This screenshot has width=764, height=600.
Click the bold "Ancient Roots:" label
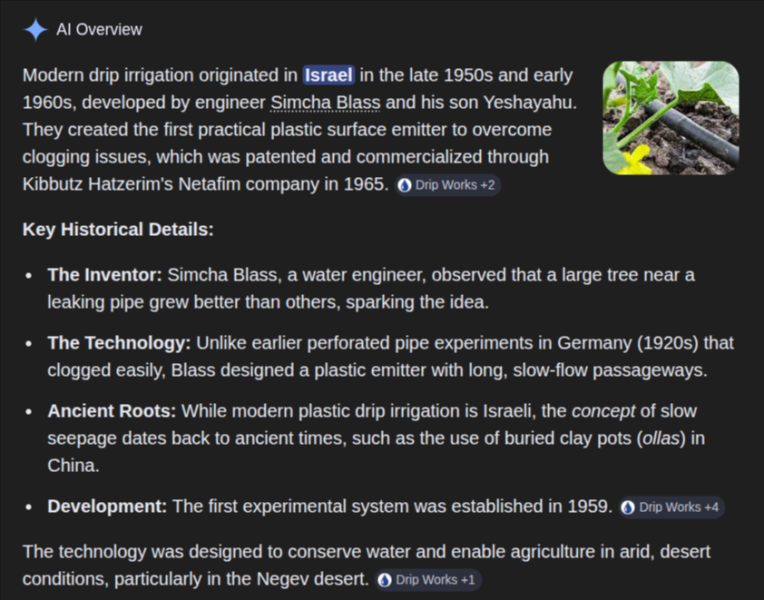[112, 411]
